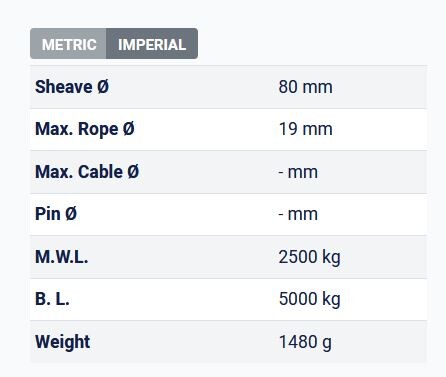The image size is (446, 377).
Task: Switch to the IMPERIAL units tab
Action: [152, 44]
